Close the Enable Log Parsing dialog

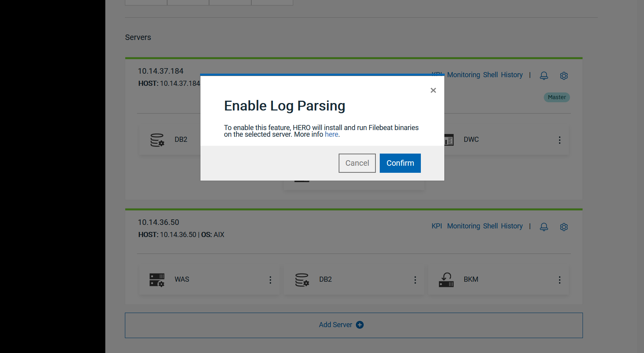pos(433,91)
